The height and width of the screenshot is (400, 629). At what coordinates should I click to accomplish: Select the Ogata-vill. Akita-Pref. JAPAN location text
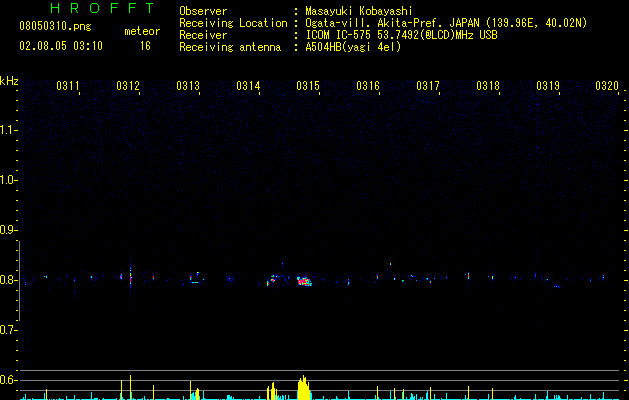446,23
